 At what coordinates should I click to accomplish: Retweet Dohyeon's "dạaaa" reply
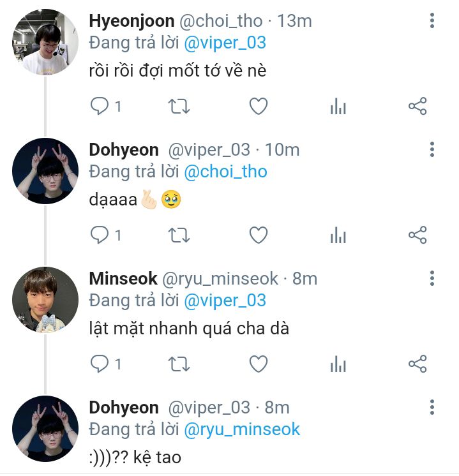pos(179,235)
